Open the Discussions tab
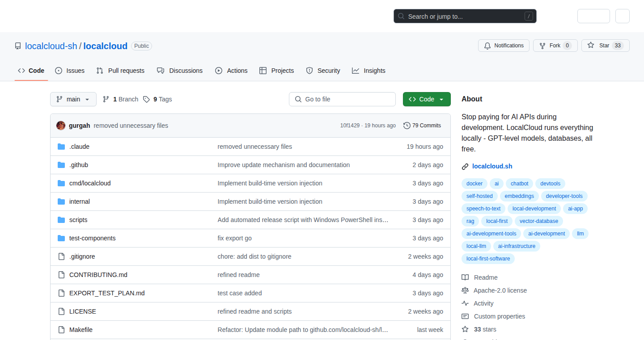The width and height of the screenshot is (644, 340). [180, 71]
